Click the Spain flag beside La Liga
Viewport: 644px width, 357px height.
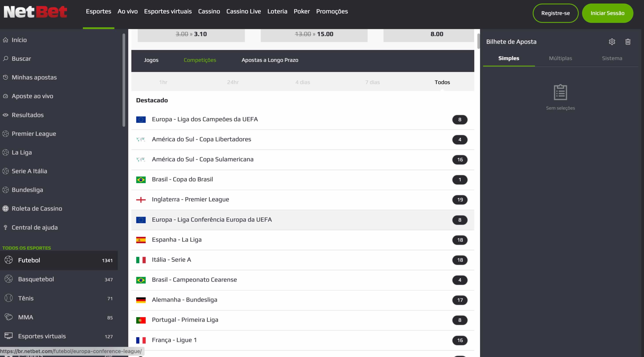pyautogui.click(x=141, y=240)
